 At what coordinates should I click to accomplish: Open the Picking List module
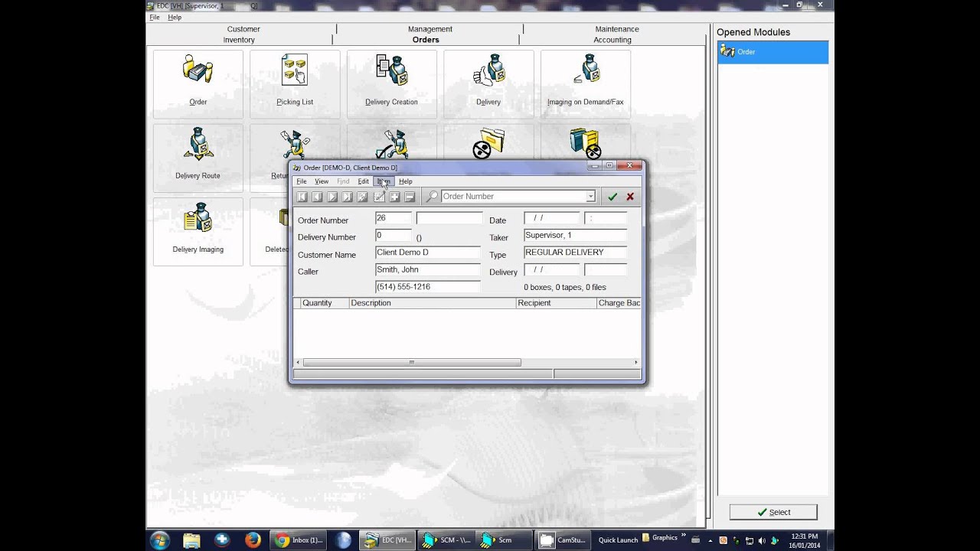295,83
